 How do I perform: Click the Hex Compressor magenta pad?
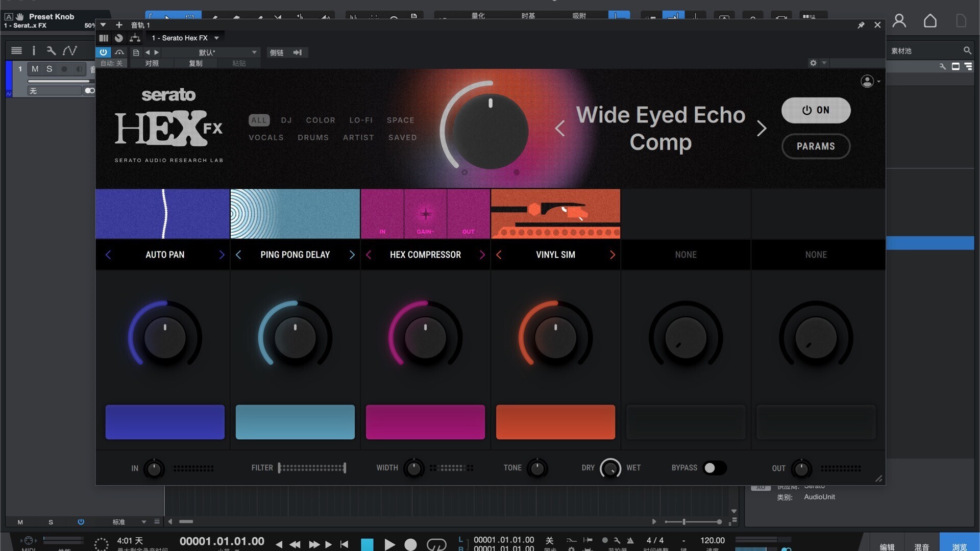tap(425, 422)
